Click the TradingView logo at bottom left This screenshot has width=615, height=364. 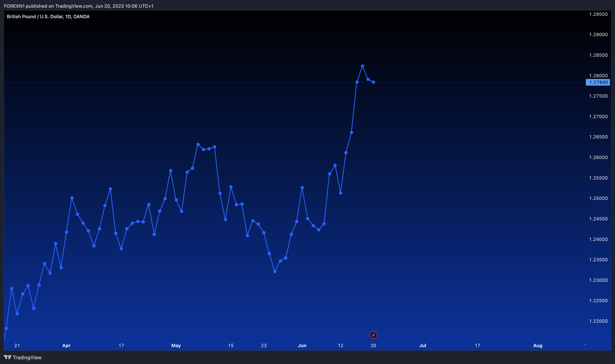[x=22, y=357]
